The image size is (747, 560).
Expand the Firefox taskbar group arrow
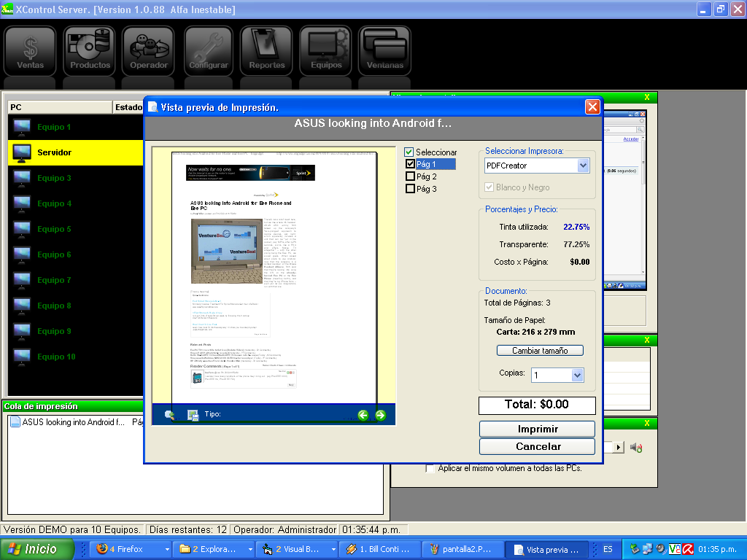pyautogui.click(x=167, y=550)
